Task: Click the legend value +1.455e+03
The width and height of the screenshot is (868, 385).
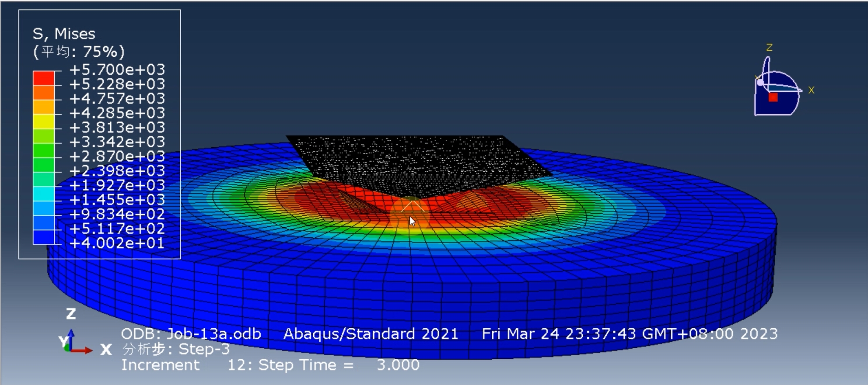Action: coord(117,199)
